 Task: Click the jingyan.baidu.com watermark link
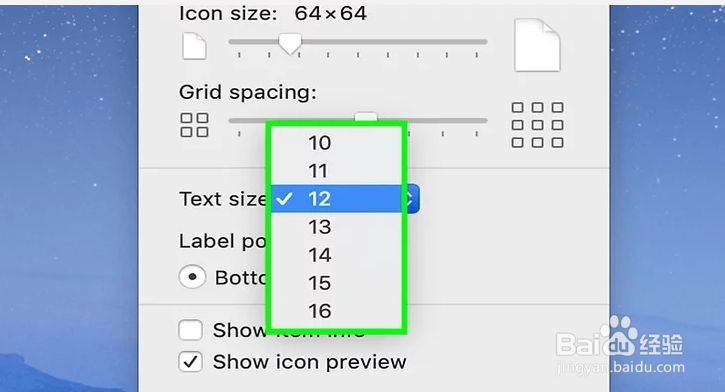(620, 368)
